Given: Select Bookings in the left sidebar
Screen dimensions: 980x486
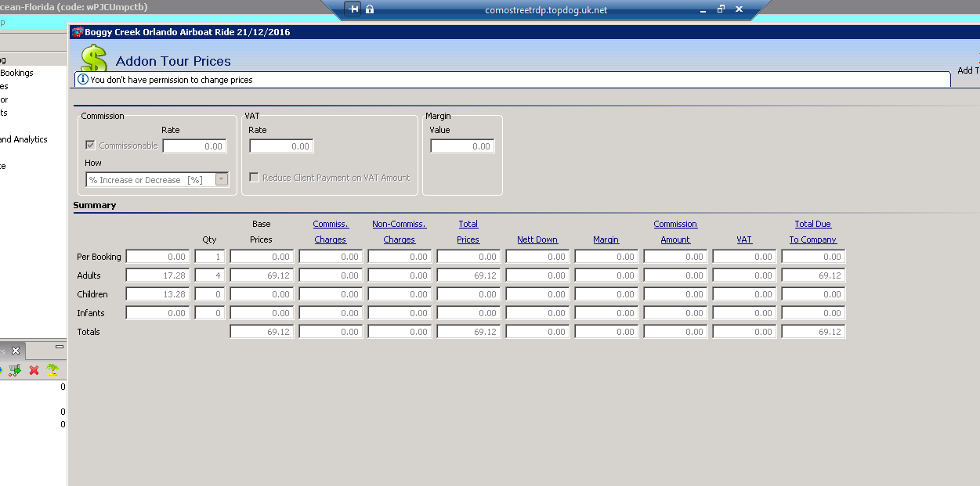Looking at the screenshot, I should [16, 73].
